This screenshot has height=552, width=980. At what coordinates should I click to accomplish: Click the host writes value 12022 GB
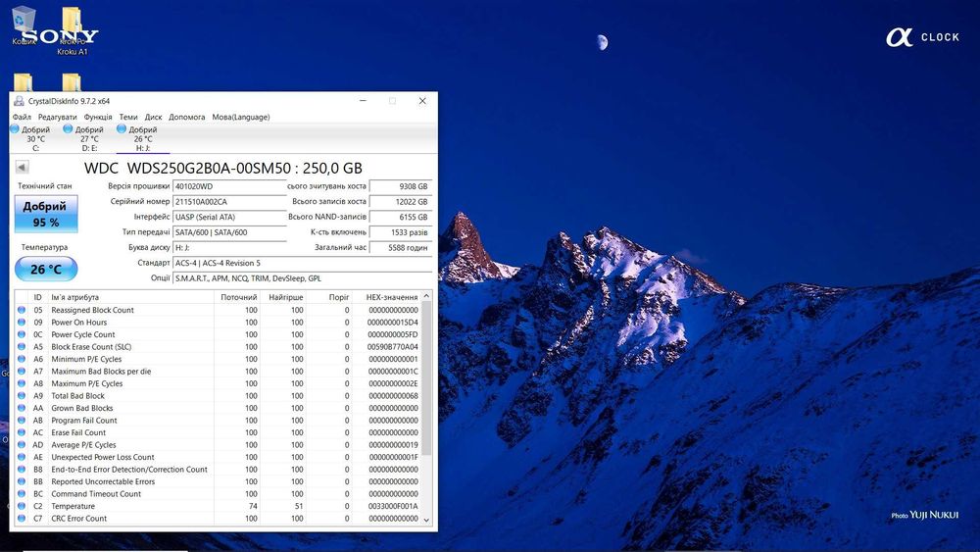[401, 201]
